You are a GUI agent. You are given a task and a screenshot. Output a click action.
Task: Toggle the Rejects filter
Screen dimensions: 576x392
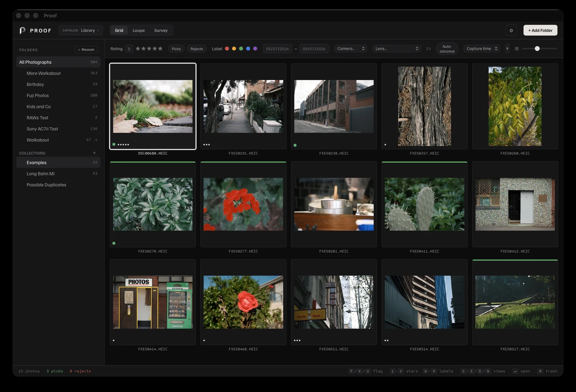pos(197,49)
